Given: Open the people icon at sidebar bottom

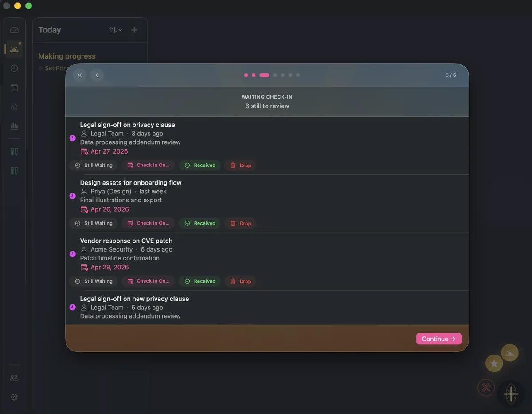Looking at the screenshot, I should (x=14, y=377).
